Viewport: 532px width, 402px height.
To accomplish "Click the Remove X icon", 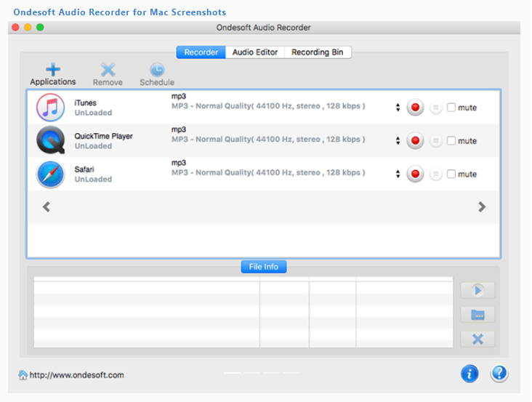I will point(108,70).
